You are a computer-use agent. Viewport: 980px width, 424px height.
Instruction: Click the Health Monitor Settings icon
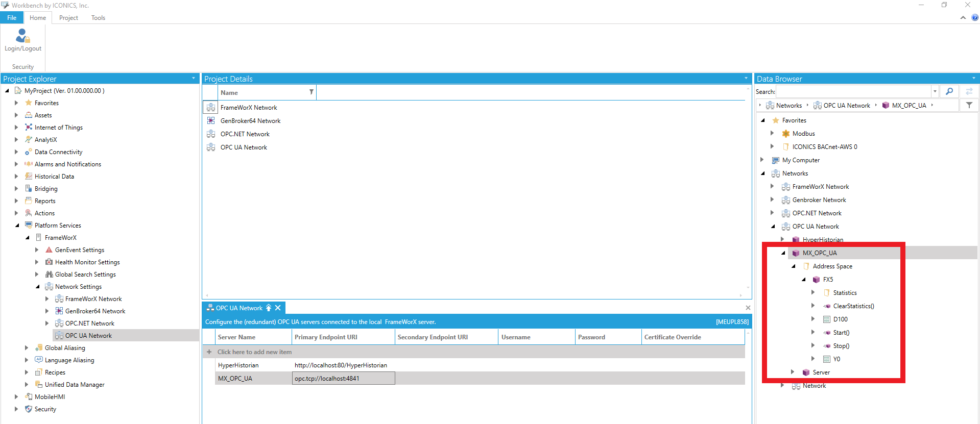click(49, 262)
